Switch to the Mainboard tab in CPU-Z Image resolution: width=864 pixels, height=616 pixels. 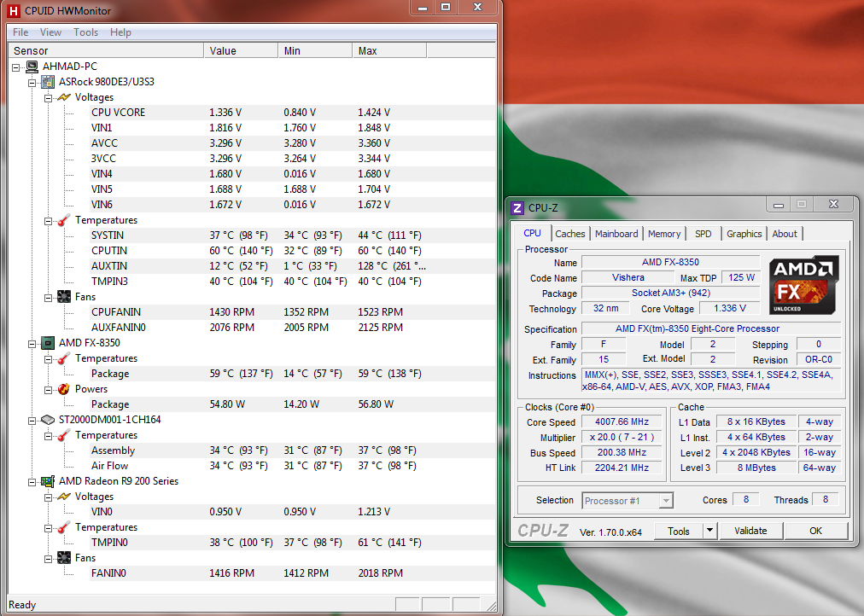616,234
